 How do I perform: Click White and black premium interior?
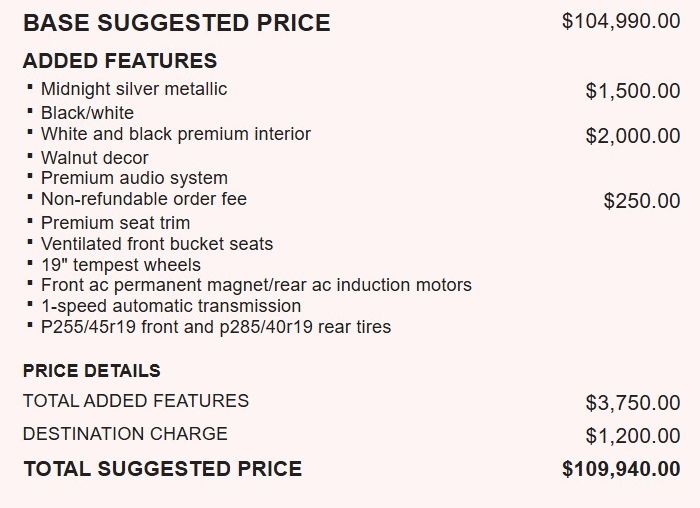[x=176, y=134]
